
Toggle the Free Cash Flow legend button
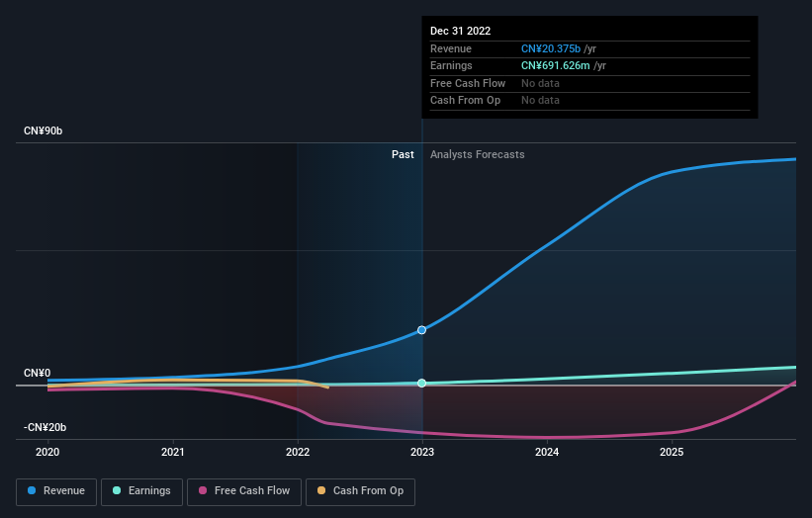tap(244, 491)
